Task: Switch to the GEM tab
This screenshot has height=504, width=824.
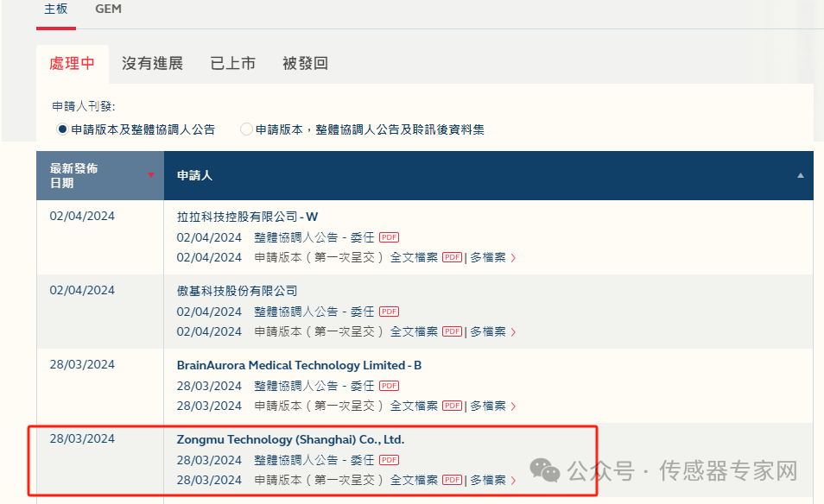Action: coord(108,9)
